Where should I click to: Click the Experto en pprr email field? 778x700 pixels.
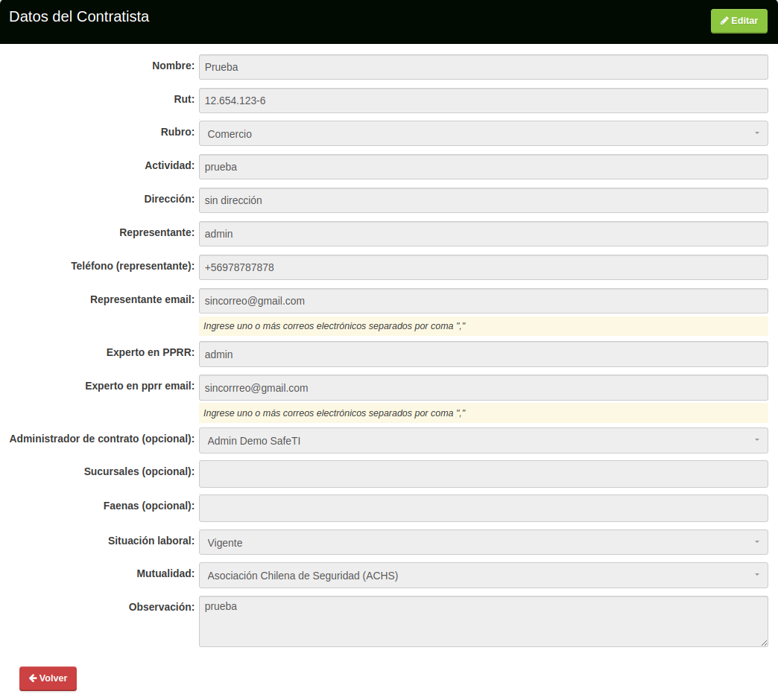(483, 388)
